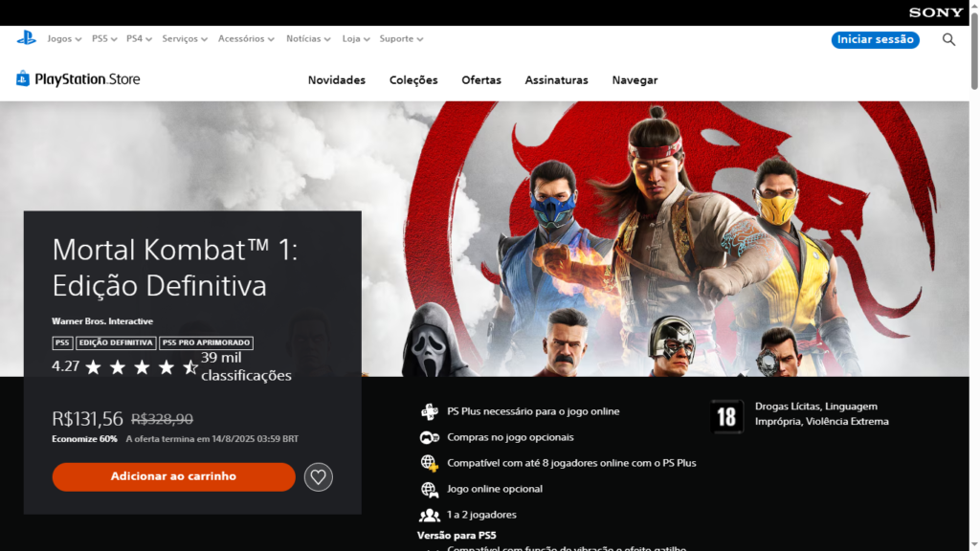
Task: Click the Edição Definitiva tag
Action: 116,343
